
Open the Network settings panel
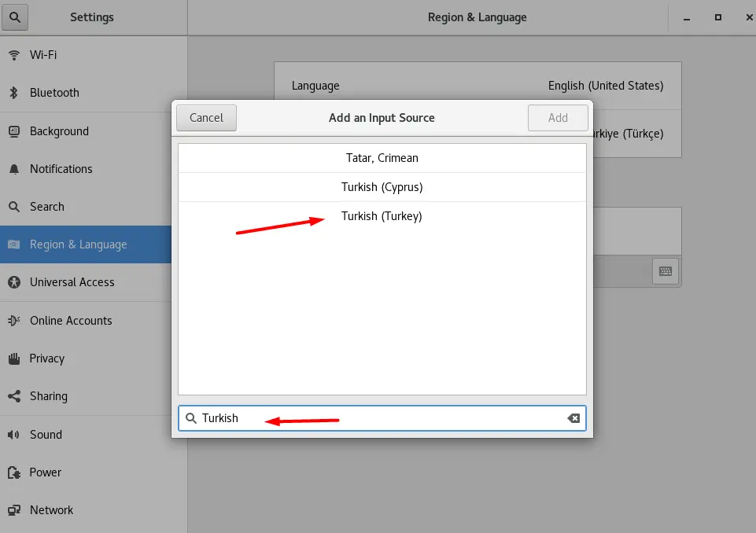click(51, 510)
